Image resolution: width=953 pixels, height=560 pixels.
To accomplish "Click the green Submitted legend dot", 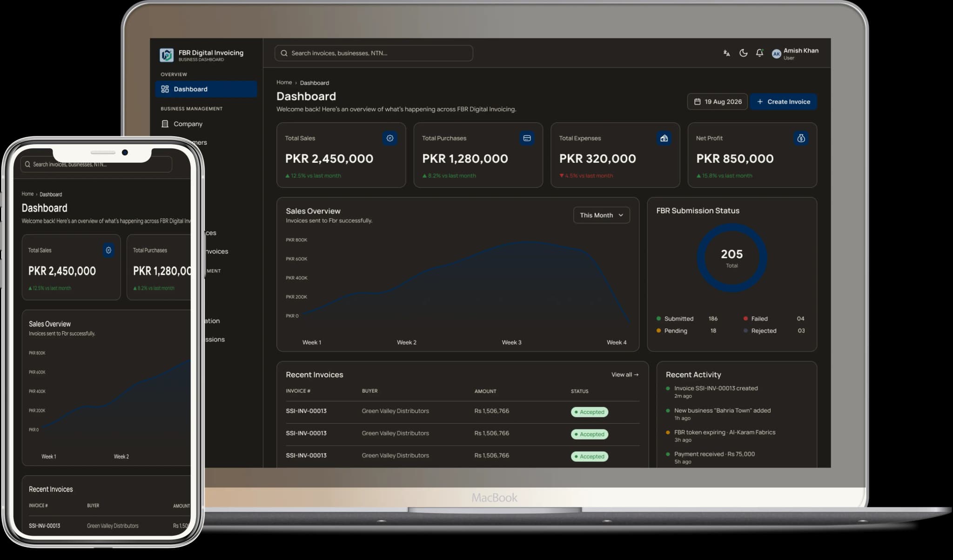I will (x=658, y=319).
